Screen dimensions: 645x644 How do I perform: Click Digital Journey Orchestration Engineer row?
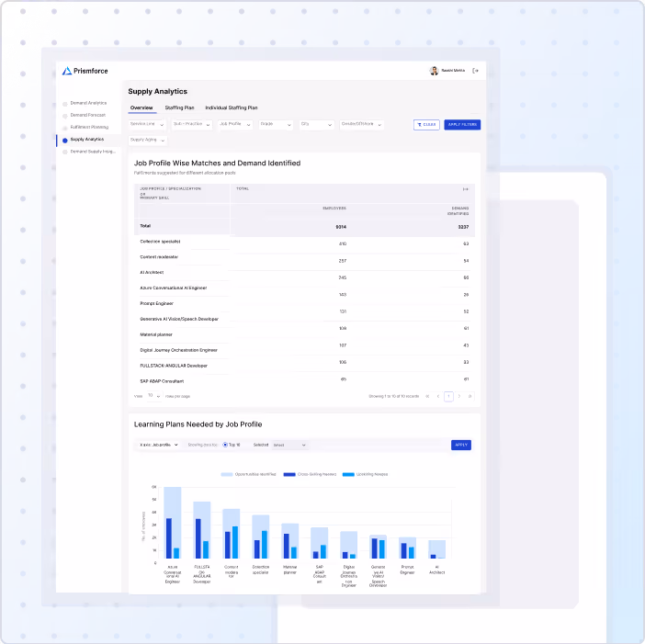point(304,355)
